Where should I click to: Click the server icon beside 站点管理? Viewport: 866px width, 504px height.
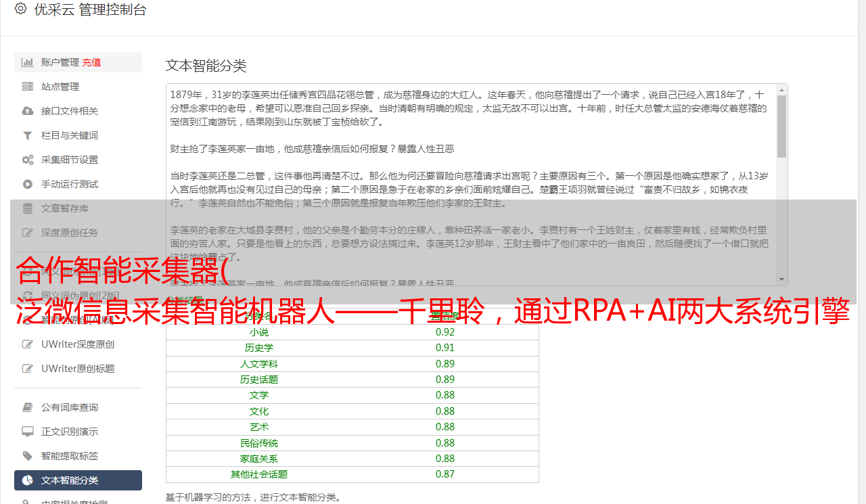[x=28, y=87]
